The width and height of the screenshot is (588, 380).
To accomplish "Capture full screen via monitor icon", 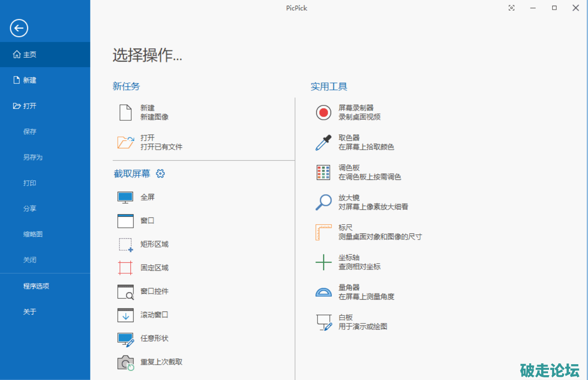I will (125, 197).
